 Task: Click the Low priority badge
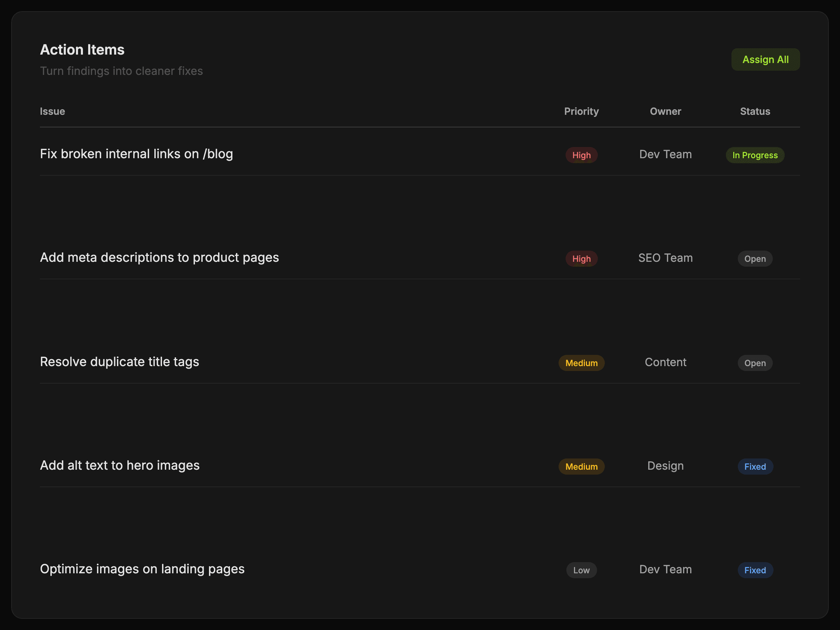pyautogui.click(x=581, y=570)
